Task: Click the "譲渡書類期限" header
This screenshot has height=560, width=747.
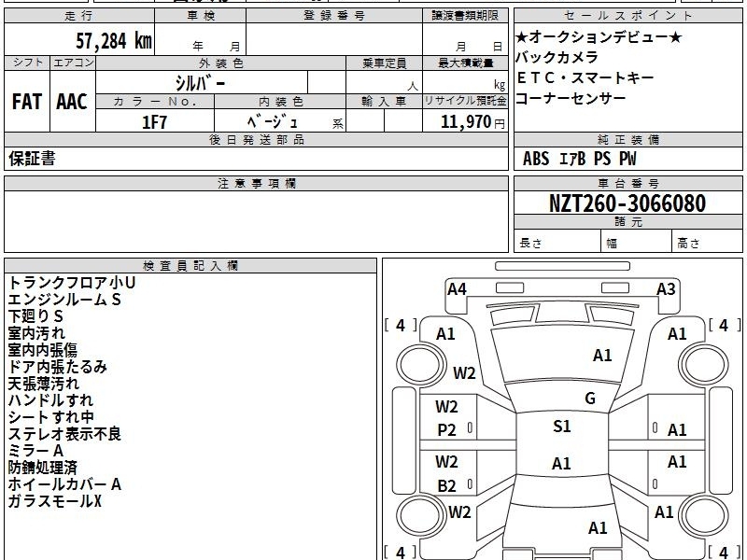Action: click(465, 16)
